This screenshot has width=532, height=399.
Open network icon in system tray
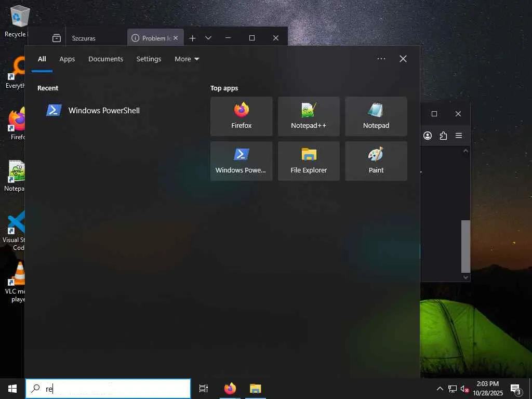(x=453, y=389)
